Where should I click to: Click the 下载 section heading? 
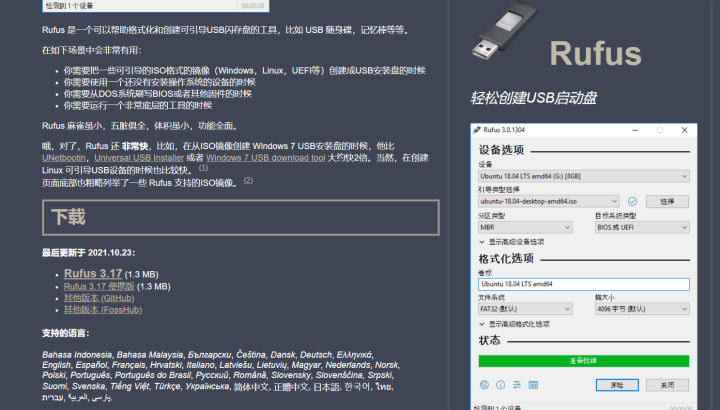pyautogui.click(x=68, y=217)
